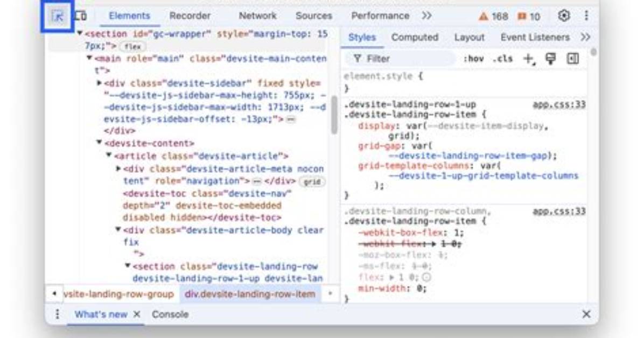Image resolution: width=644 pixels, height=338 pixels.
Task: Click the Elements tree vertical scrollbar
Action: (x=334, y=115)
